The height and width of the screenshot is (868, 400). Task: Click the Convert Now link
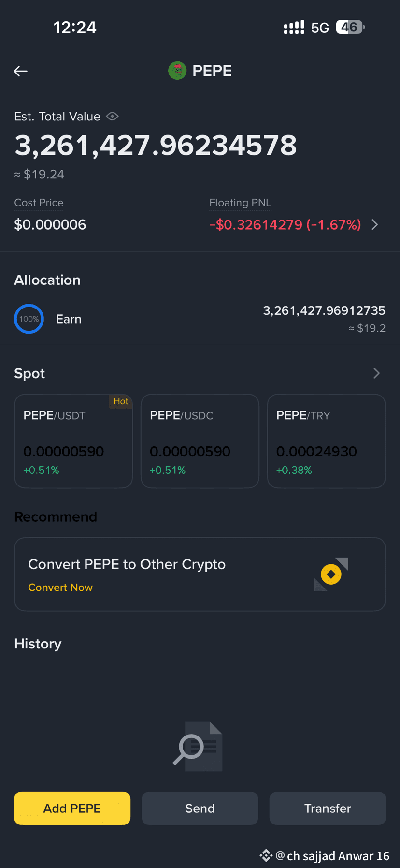[60, 587]
